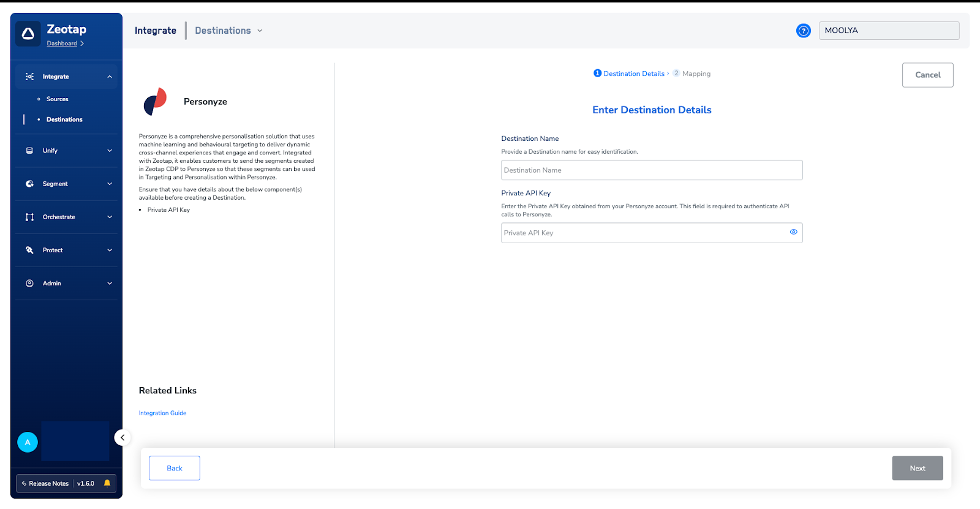Click the Unify database icon
980x509 pixels.
[29, 151]
